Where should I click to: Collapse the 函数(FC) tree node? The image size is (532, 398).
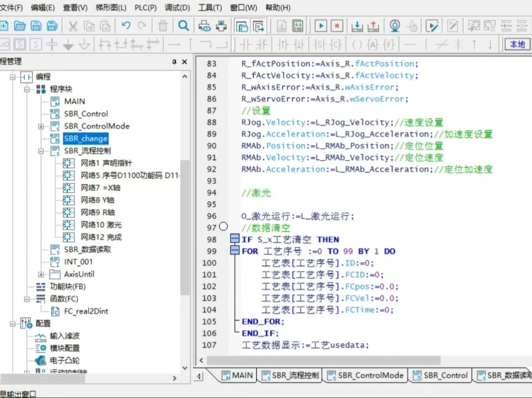click(x=27, y=299)
